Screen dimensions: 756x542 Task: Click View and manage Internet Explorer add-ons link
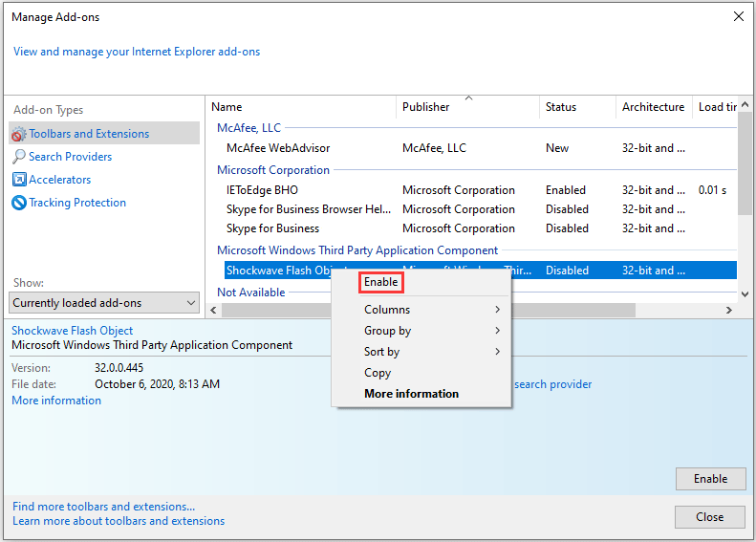pyautogui.click(x=137, y=52)
